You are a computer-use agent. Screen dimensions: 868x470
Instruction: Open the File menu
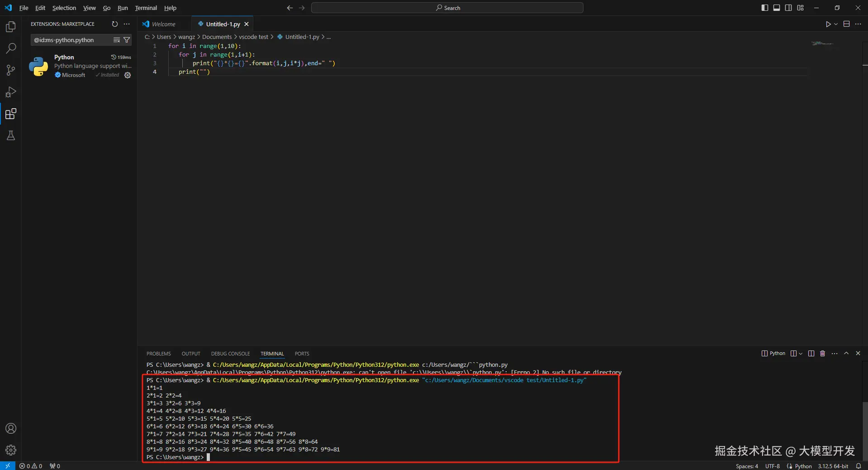click(24, 8)
